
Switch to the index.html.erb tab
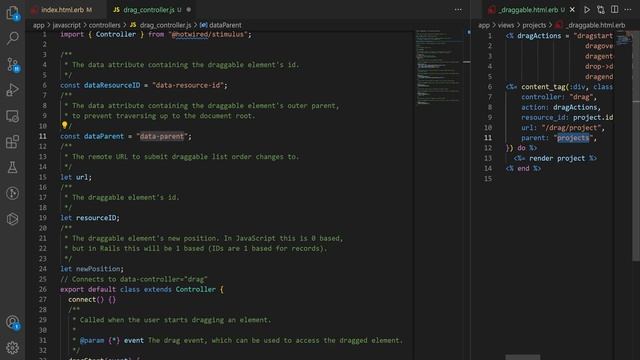62,9
